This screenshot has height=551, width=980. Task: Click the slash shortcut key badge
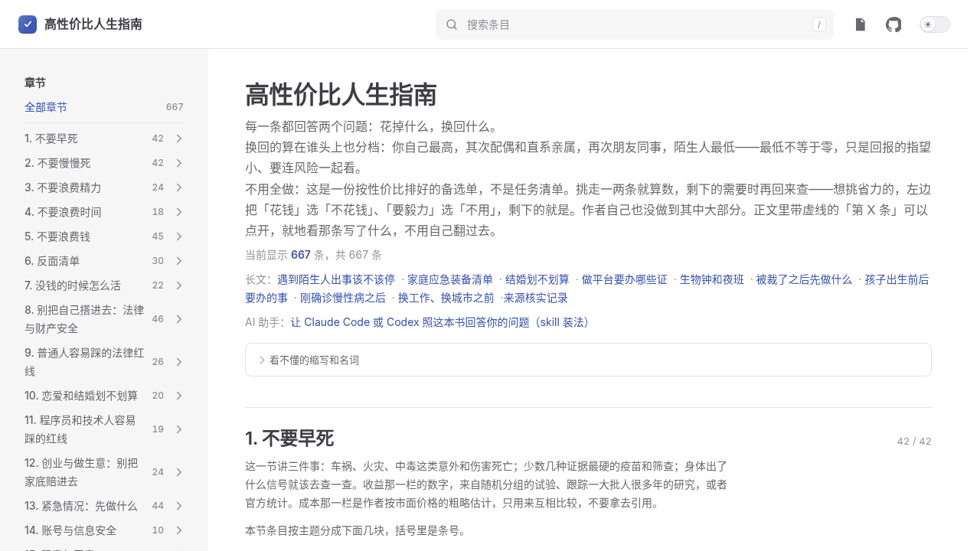pyautogui.click(x=819, y=24)
